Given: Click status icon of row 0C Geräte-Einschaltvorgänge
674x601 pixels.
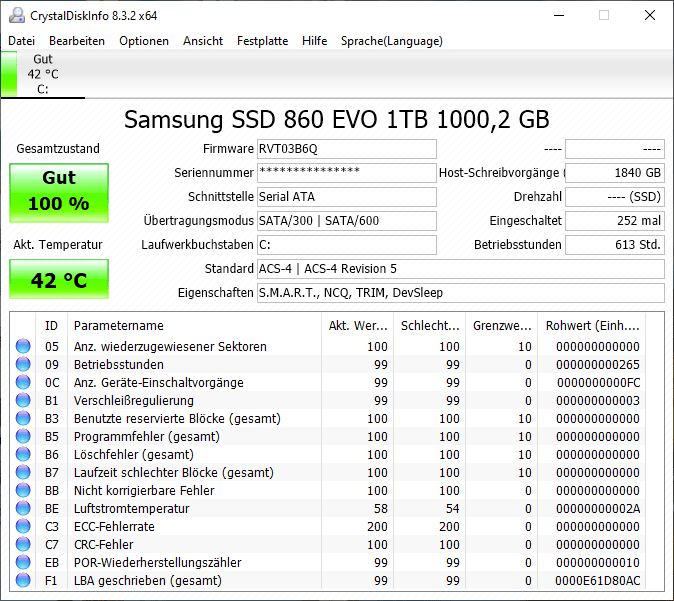Looking at the screenshot, I should tap(23, 382).
